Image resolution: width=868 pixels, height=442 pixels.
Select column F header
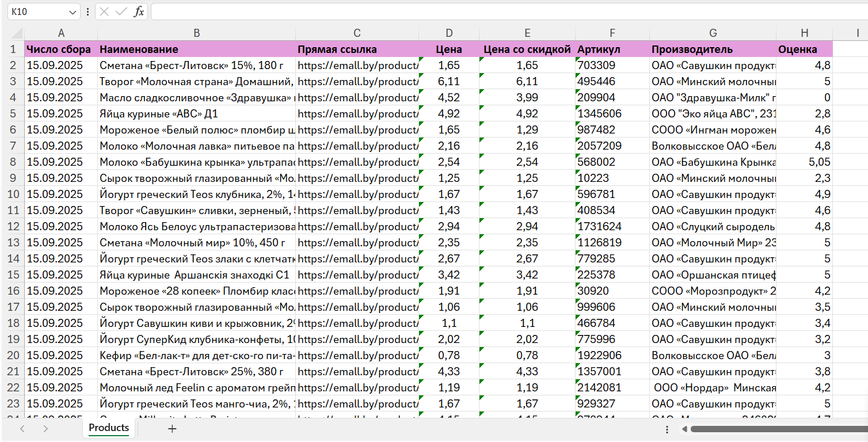[612, 33]
